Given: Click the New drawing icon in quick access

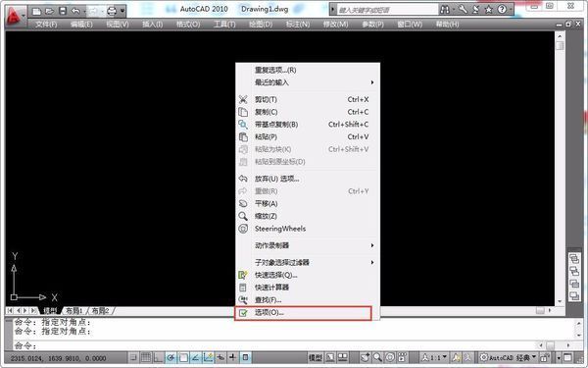Looking at the screenshot, I should pyautogui.click(x=36, y=11).
